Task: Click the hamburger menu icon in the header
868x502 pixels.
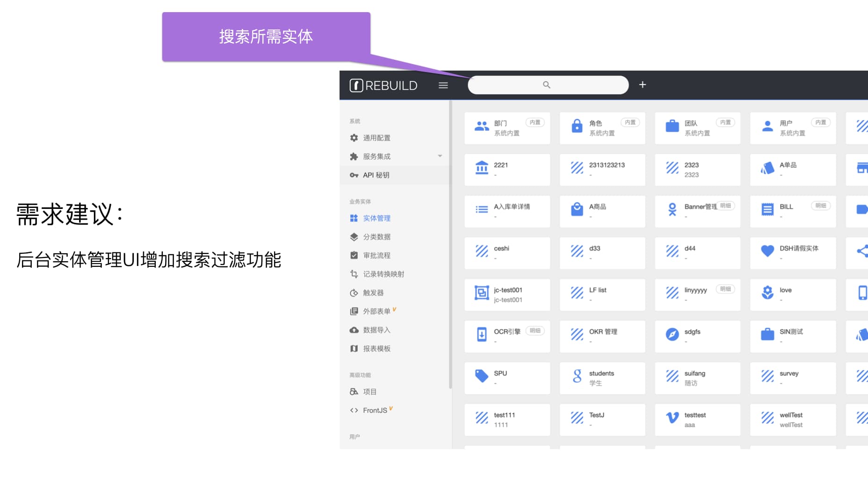Action: click(x=443, y=85)
